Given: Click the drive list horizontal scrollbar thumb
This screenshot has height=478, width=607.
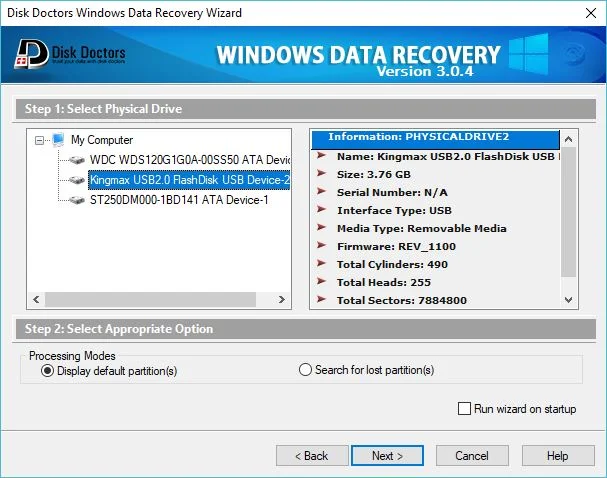Looking at the screenshot, I should (150, 300).
